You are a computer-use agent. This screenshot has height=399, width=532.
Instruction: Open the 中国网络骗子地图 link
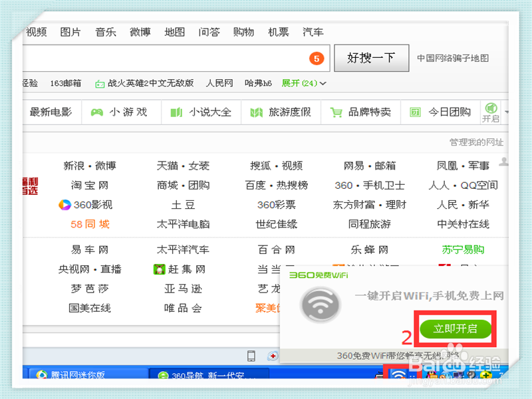[453, 59]
